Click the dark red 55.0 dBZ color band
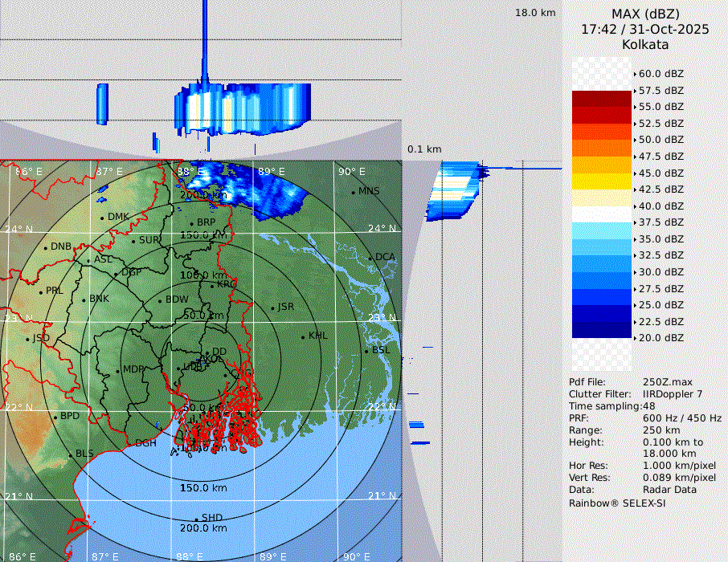Viewport: 728px width, 562px height. [602, 99]
